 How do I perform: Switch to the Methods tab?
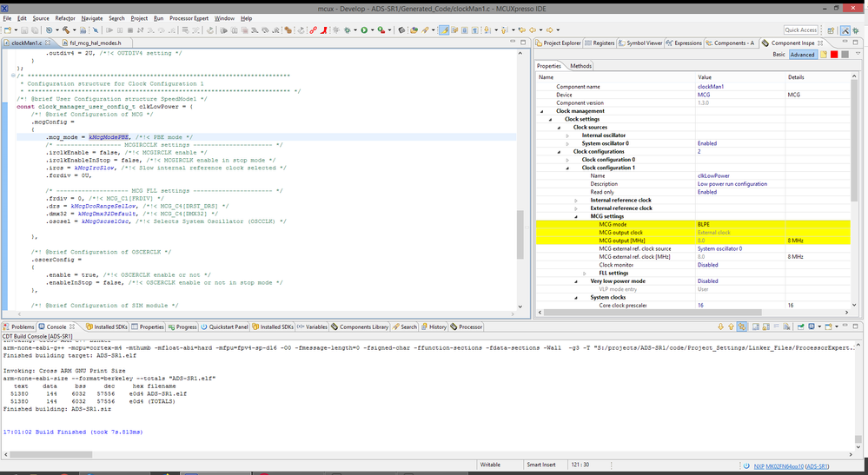[x=581, y=66]
